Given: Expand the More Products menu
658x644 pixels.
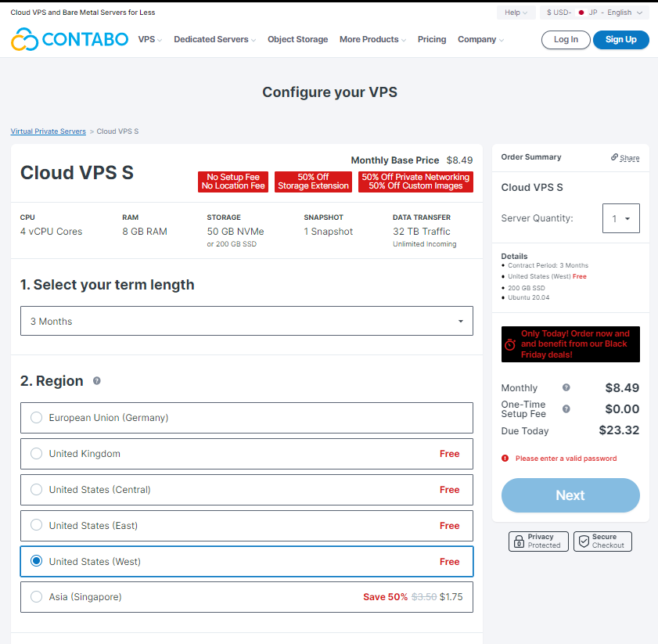Looking at the screenshot, I should [372, 39].
